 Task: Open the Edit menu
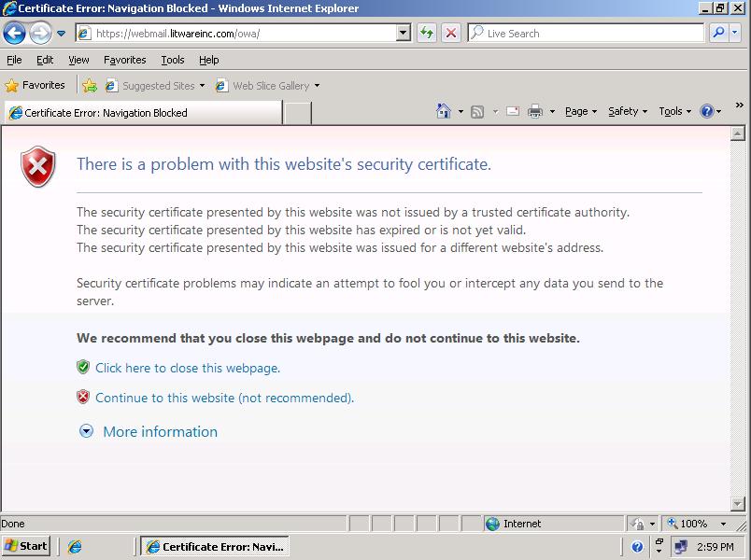[x=45, y=60]
